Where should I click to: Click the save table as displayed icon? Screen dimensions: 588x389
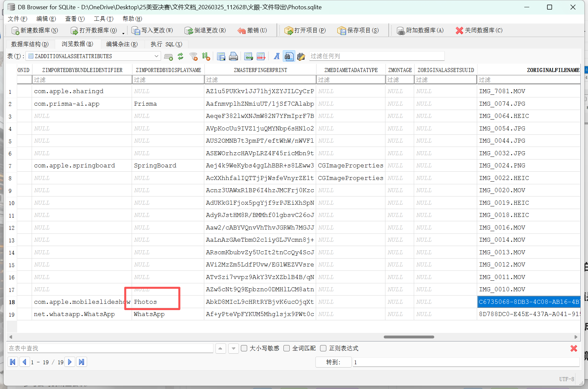click(221, 56)
